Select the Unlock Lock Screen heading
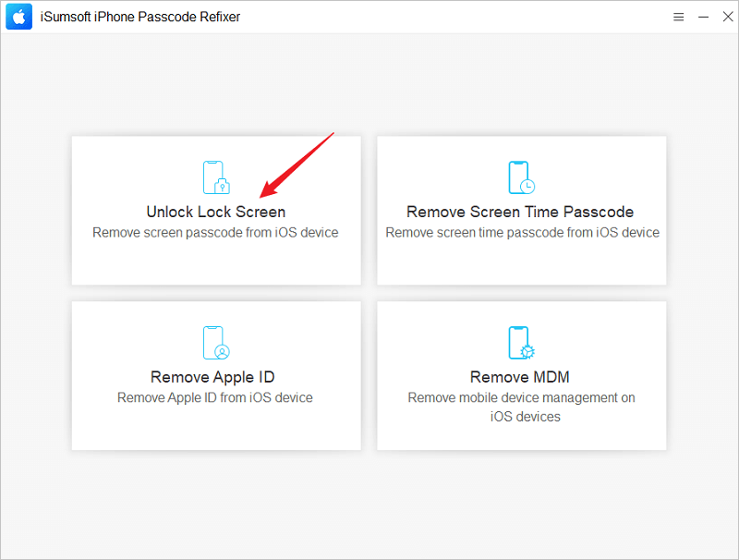Image resolution: width=739 pixels, height=560 pixels. pos(216,213)
